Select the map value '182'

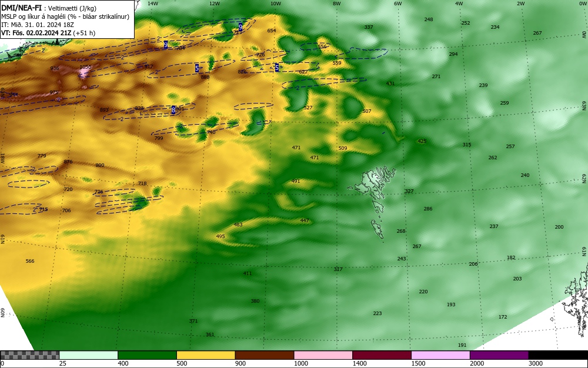coord(511,258)
